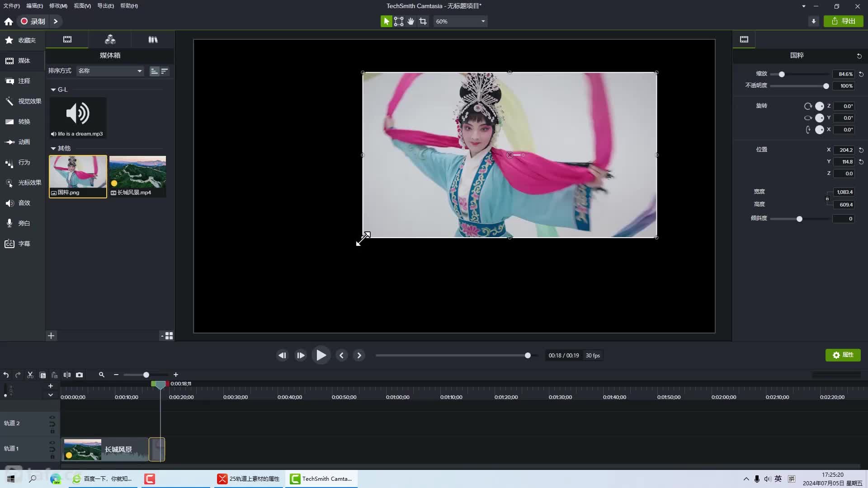
Task: Click Undo in timeline toolbar
Action: point(6,375)
